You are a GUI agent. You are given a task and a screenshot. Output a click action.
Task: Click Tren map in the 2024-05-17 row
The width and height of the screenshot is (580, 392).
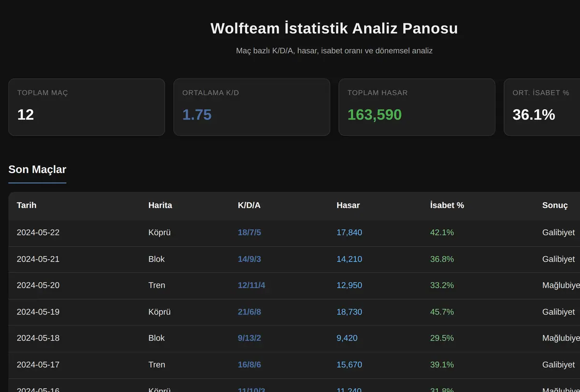[x=157, y=364]
